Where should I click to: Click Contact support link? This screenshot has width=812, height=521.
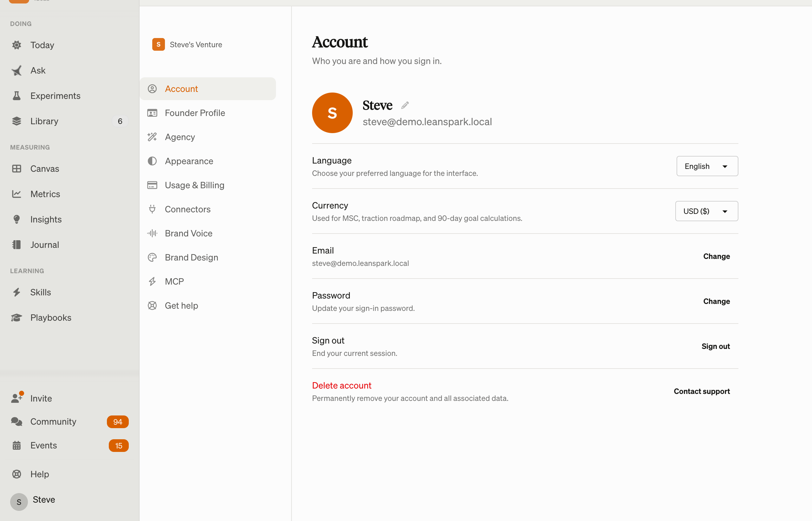point(702,391)
